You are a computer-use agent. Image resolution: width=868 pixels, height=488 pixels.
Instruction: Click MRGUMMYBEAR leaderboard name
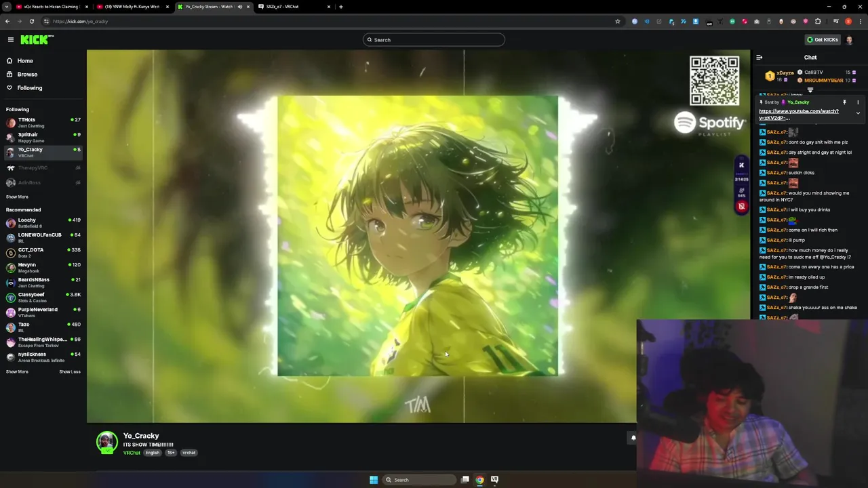pyautogui.click(x=824, y=81)
